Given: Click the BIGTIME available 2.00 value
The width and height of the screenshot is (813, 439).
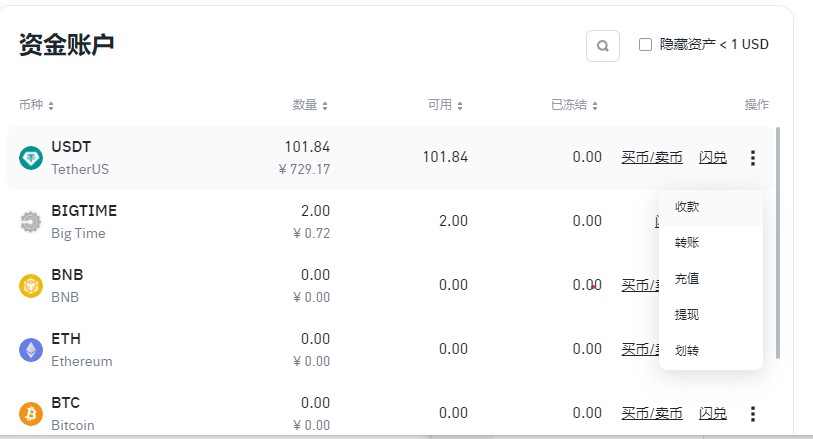Looking at the screenshot, I should [x=453, y=221].
